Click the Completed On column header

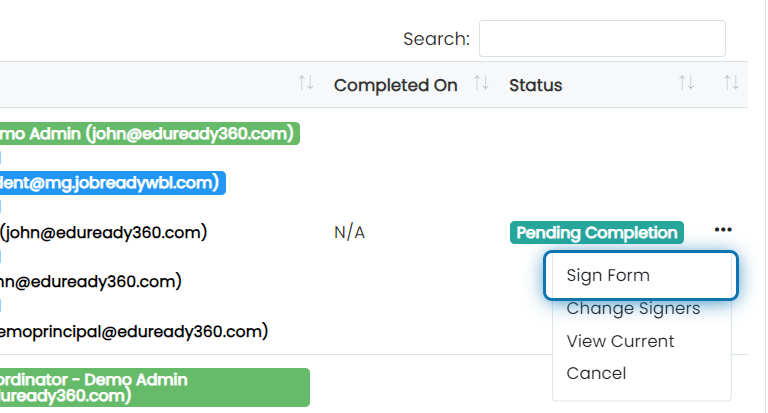[396, 85]
